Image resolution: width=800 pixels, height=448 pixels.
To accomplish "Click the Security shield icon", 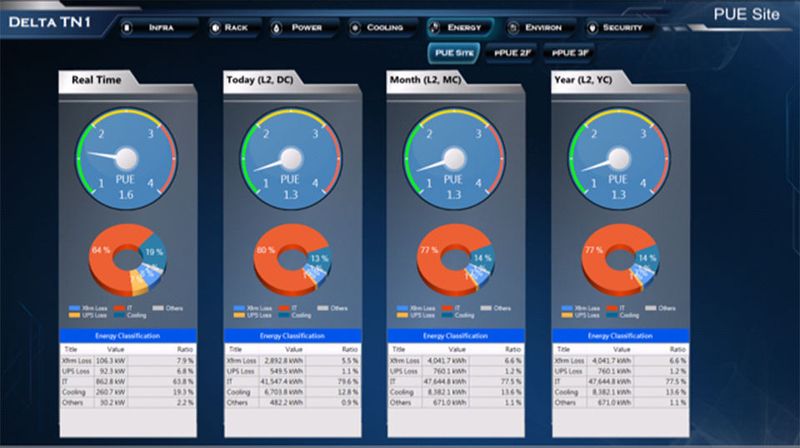I will (592, 28).
